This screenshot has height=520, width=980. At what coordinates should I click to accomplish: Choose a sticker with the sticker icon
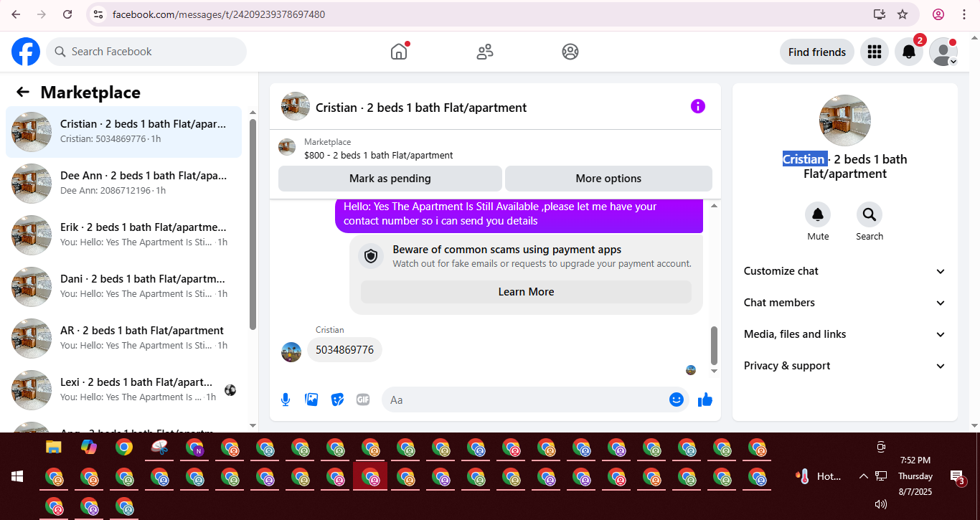pyautogui.click(x=337, y=400)
